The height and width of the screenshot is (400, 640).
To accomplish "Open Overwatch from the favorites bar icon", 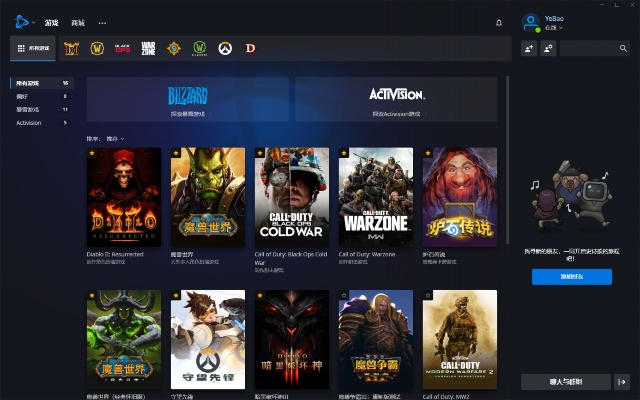I will 225,48.
